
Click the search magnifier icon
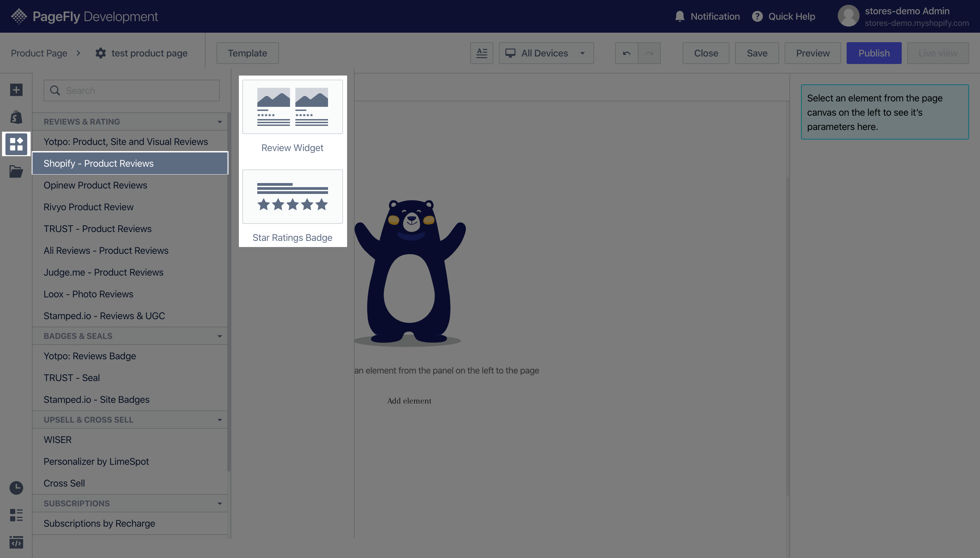(55, 91)
